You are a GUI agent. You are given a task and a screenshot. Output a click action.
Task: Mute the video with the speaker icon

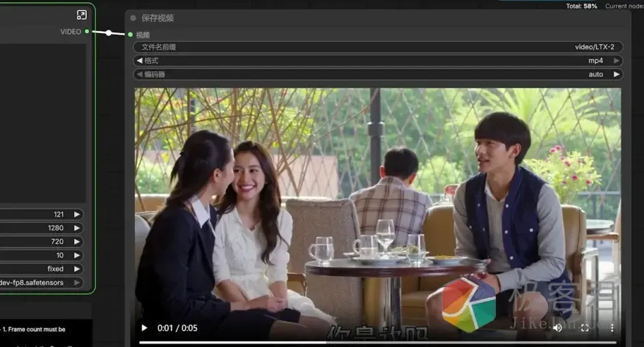[x=557, y=328]
